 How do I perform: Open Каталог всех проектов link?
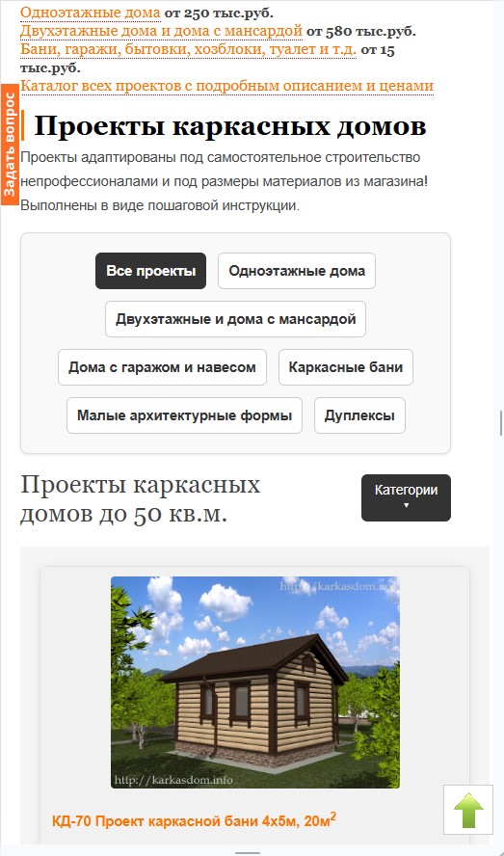[226, 86]
